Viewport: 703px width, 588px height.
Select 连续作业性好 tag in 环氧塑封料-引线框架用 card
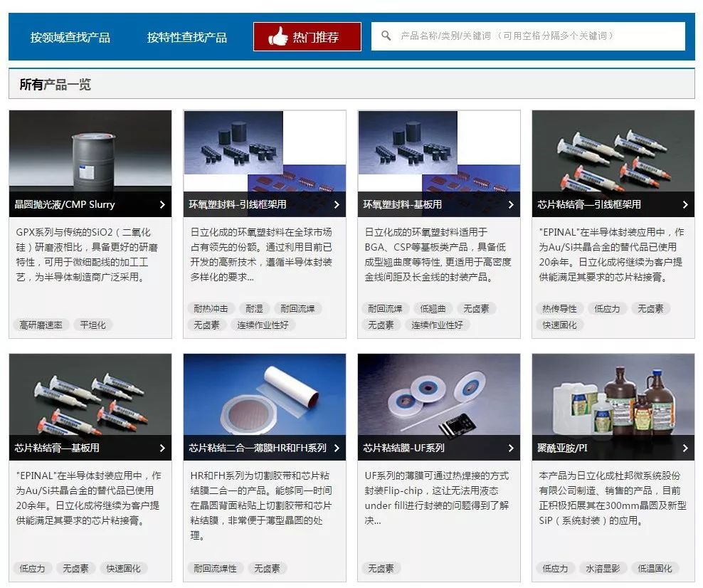coord(263,325)
